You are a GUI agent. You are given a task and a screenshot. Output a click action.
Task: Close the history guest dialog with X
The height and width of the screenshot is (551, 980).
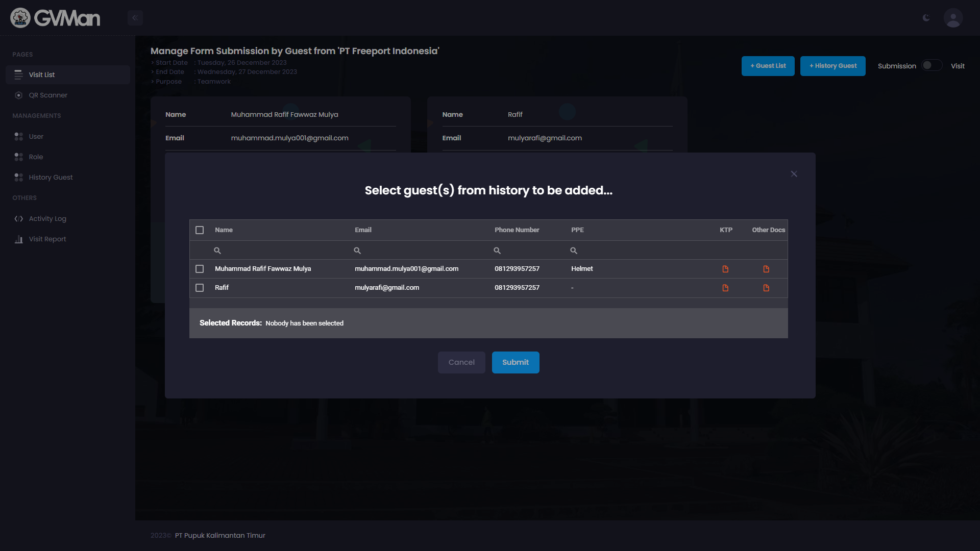[x=794, y=174]
